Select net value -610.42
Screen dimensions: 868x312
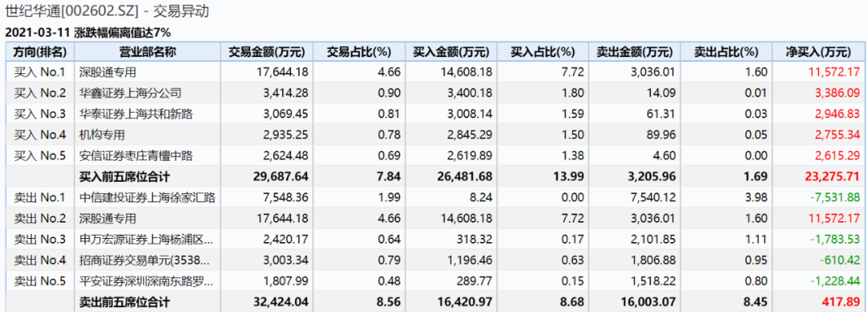[841, 261]
